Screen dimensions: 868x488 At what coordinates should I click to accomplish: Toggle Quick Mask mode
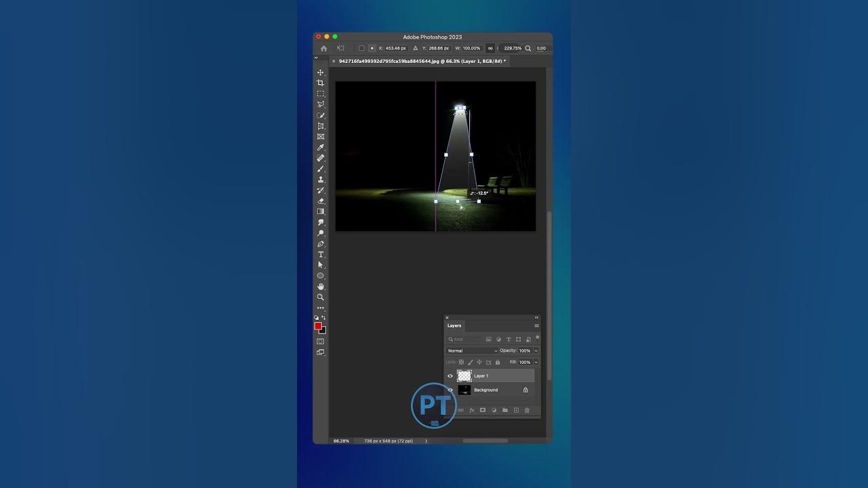[321, 342]
